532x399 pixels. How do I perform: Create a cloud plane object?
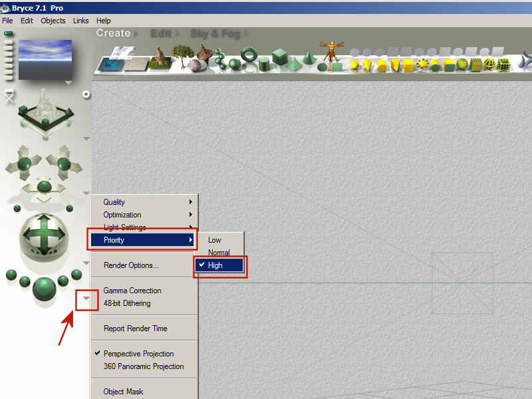click(x=123, y=53)
